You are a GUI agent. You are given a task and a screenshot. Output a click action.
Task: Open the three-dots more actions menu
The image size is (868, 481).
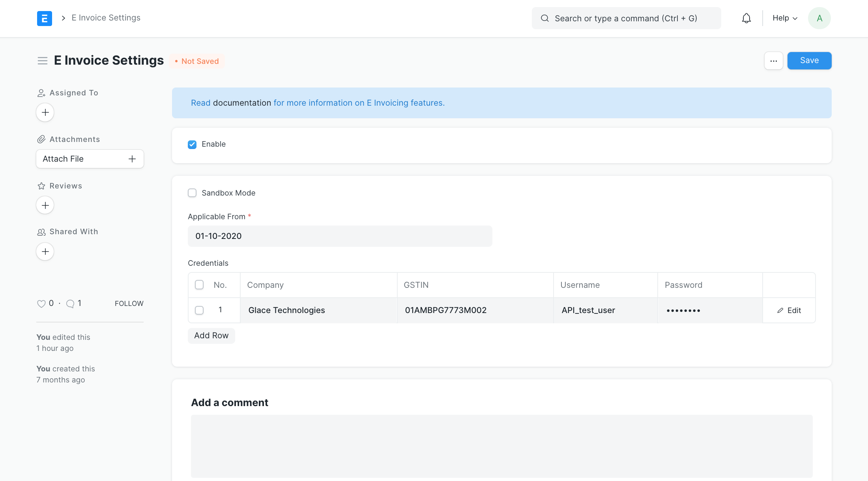point(773,61)
